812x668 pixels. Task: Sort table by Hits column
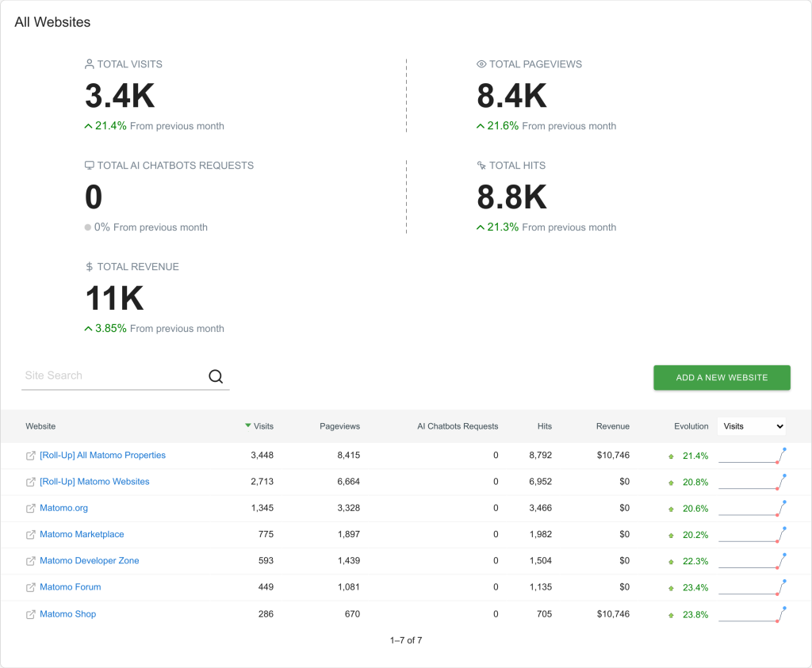coord(544,426)
